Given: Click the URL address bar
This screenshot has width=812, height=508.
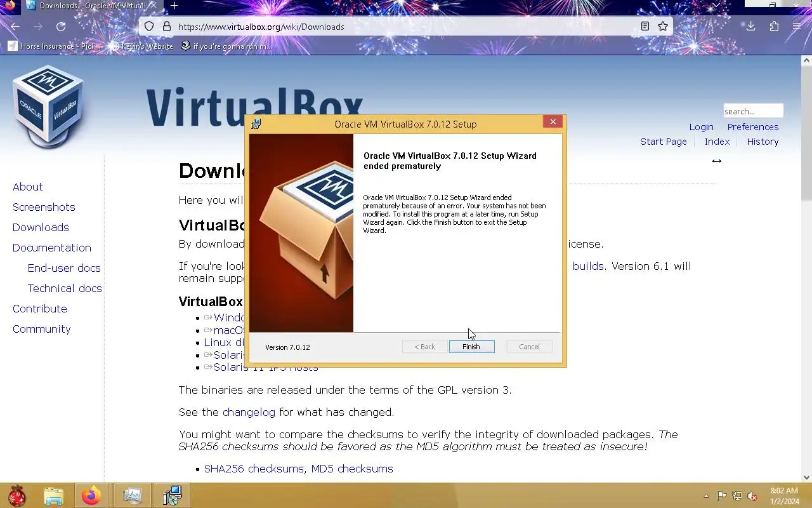Looking at the screenshot, I should (x=406, y=27).
